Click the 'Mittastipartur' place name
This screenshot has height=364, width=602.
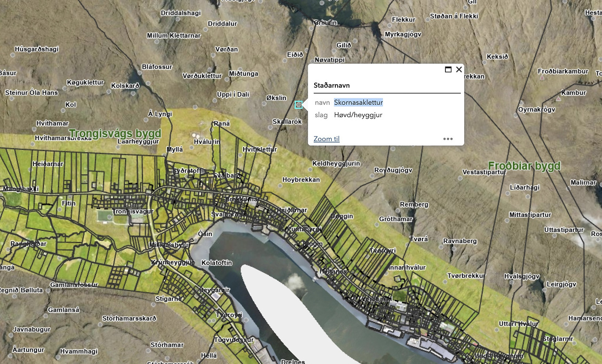click(530, 214)
